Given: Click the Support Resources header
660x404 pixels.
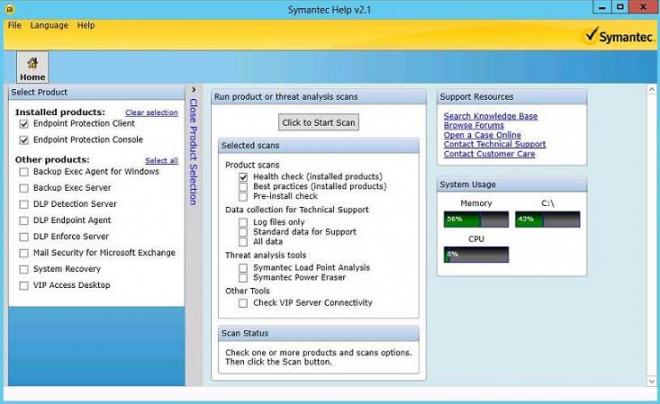Looking at the screenshot, I should pyautogui.click(x=512, y=97).
